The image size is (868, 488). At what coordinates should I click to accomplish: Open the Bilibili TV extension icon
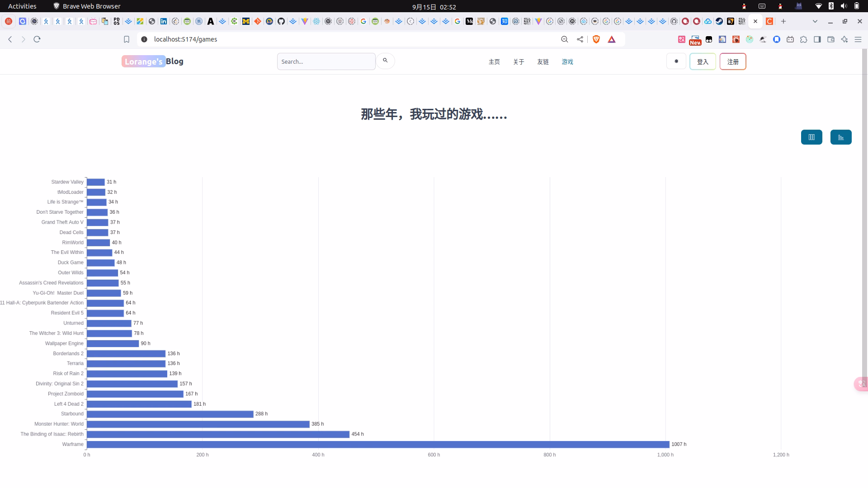click(790, 39)
